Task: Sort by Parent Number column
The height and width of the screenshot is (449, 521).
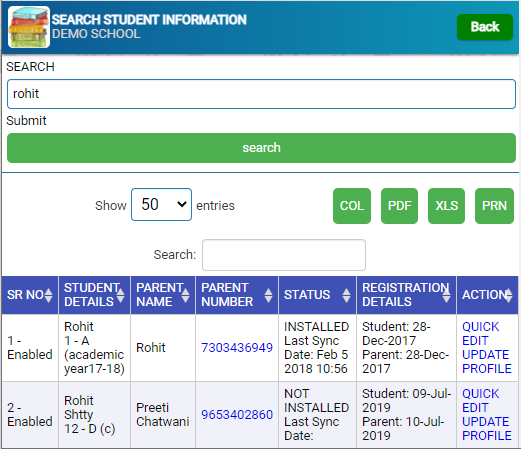Action: (268, 295)
